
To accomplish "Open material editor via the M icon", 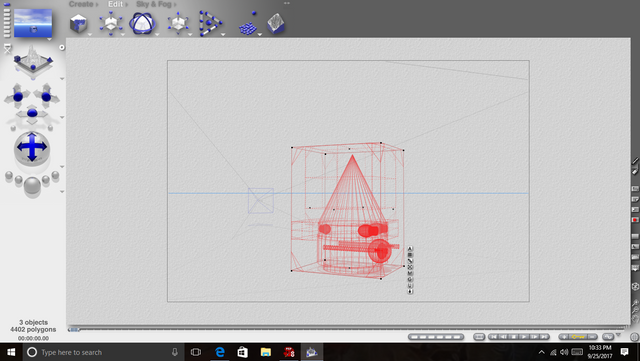I will (410, 273).
